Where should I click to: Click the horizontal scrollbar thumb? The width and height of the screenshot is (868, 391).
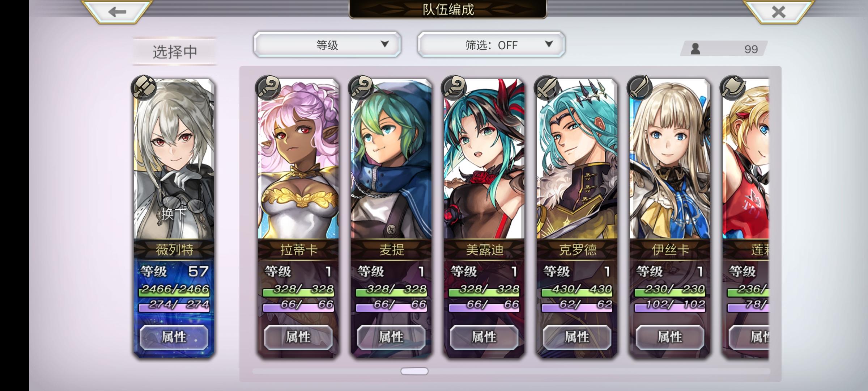tap(414, 371)
